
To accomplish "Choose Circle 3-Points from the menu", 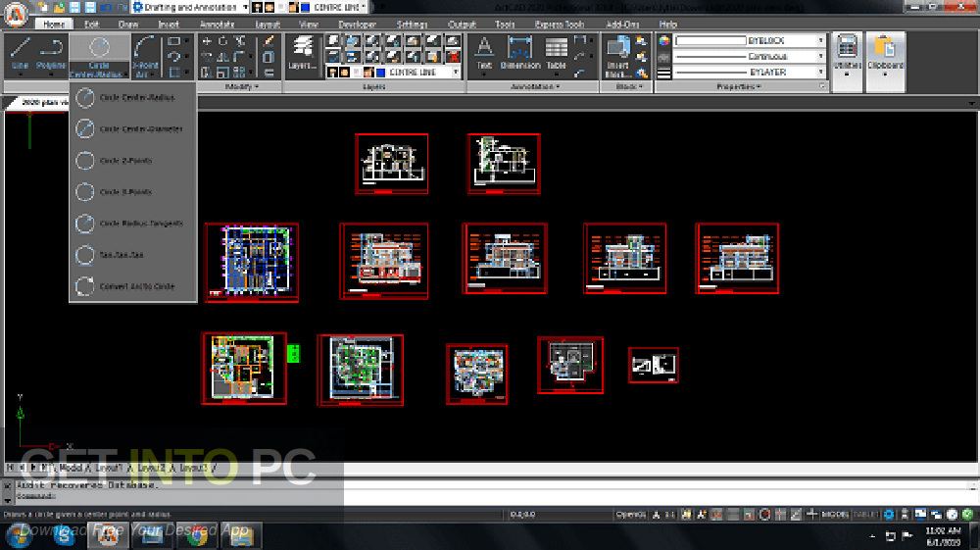I will pyautogui.click(x=133, y=192).
